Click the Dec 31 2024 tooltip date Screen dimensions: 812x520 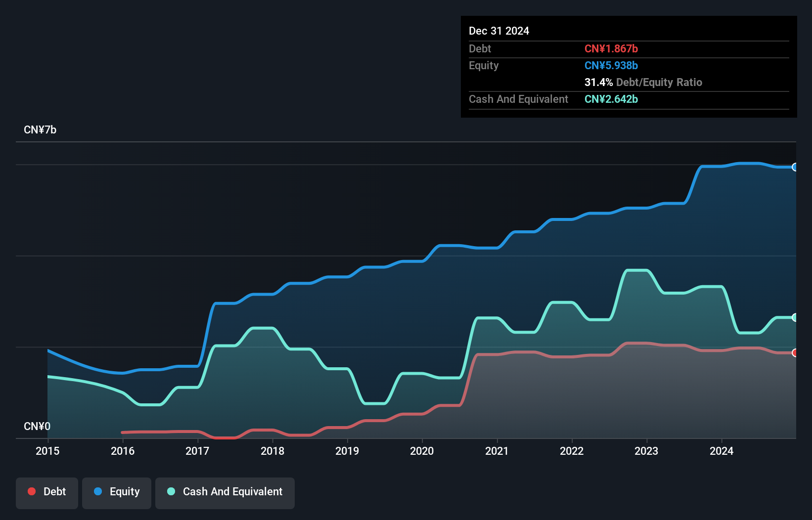click(x=499, y=31)
